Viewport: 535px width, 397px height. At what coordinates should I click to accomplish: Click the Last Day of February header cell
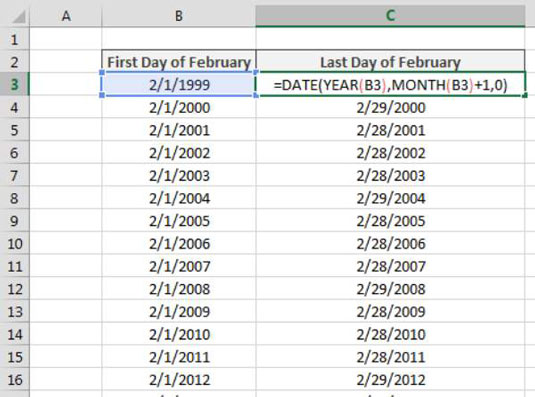[390, 62]
